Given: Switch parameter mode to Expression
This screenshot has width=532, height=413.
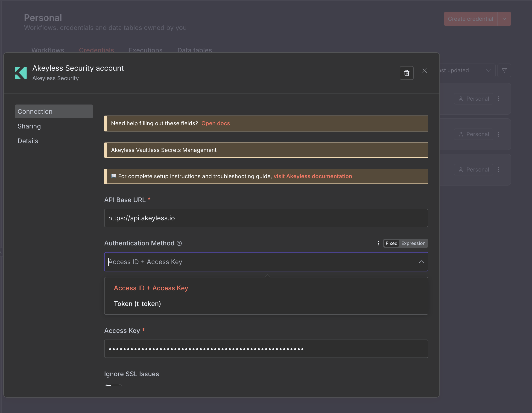Looking at the screenshot, I should tap(413, 243).
